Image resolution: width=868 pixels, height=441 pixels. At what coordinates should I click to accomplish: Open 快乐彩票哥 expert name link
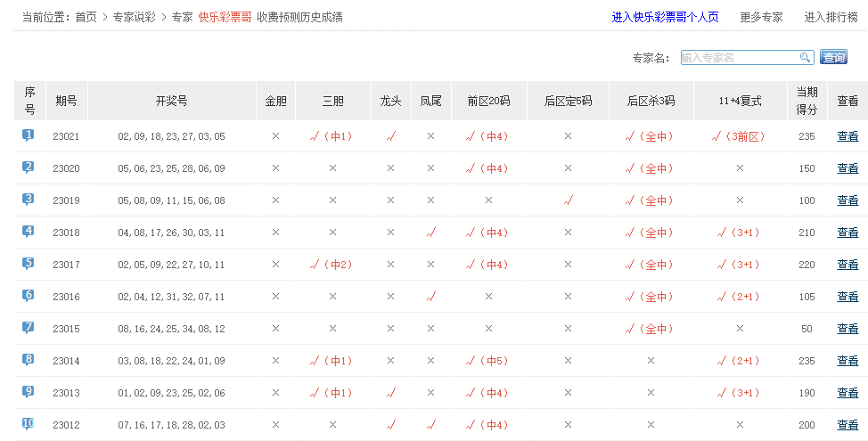pyautogui.click(x=225, y=17)
